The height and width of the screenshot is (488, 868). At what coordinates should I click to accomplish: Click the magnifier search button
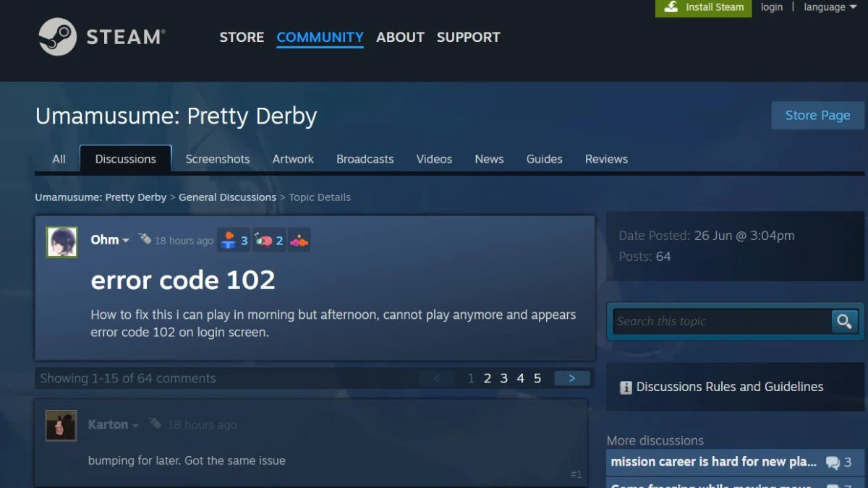[x=844, y=321]
